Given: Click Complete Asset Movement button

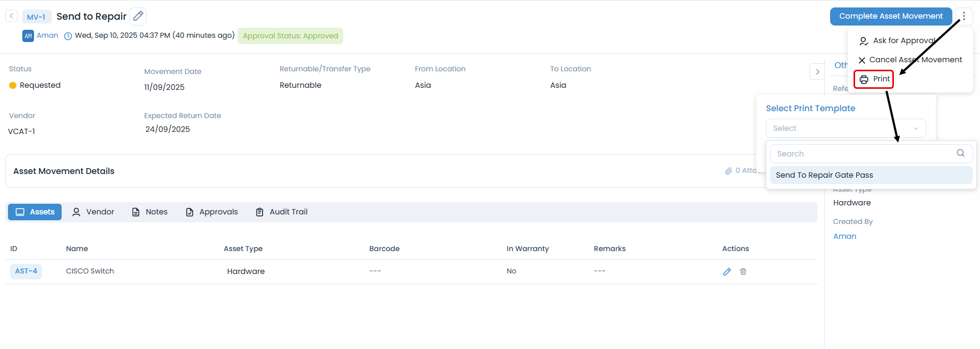Looking at the screenshot, I should click(891, 16).
